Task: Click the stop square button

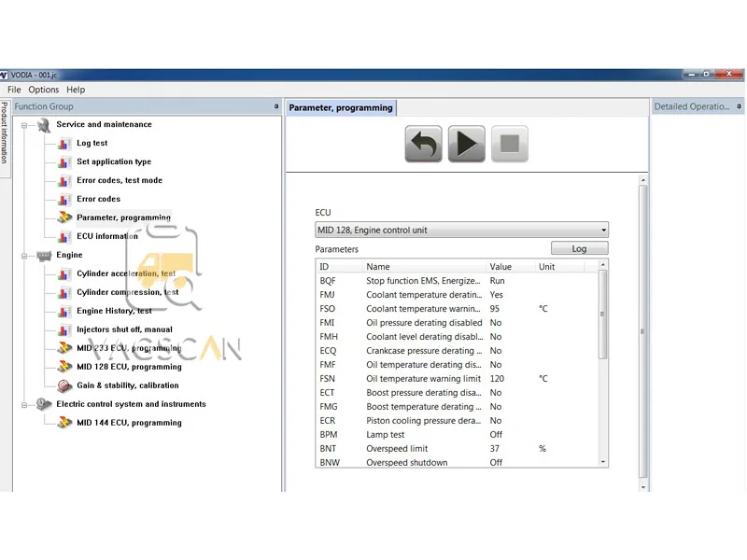Action: pyautogui.click(x=510, y=144)
